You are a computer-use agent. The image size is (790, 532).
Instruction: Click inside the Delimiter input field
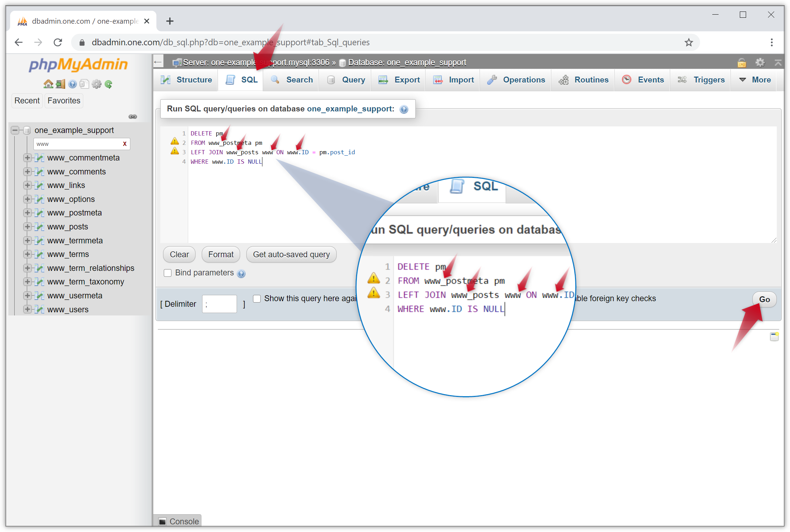tap(219, 304)
